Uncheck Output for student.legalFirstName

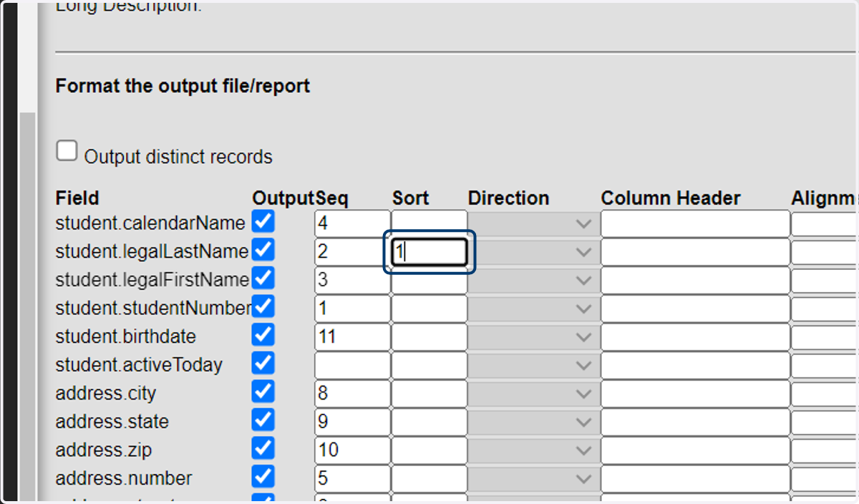(263, 278)
